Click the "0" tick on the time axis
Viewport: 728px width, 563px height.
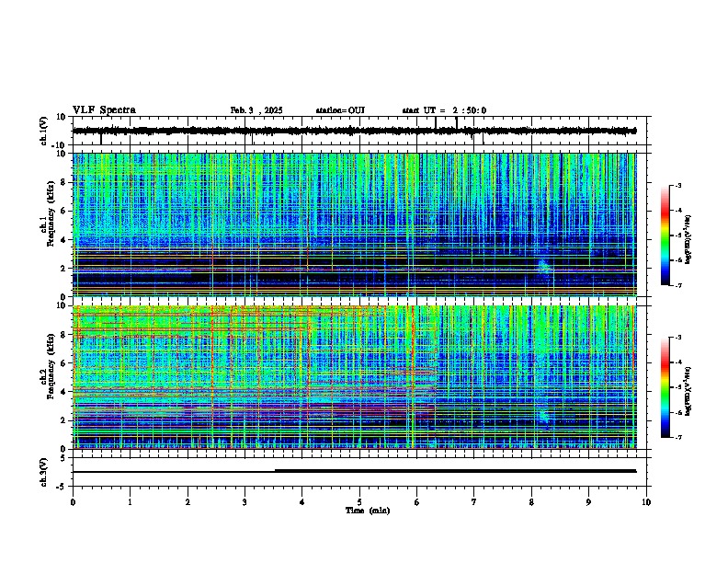(x=73, y=502)
